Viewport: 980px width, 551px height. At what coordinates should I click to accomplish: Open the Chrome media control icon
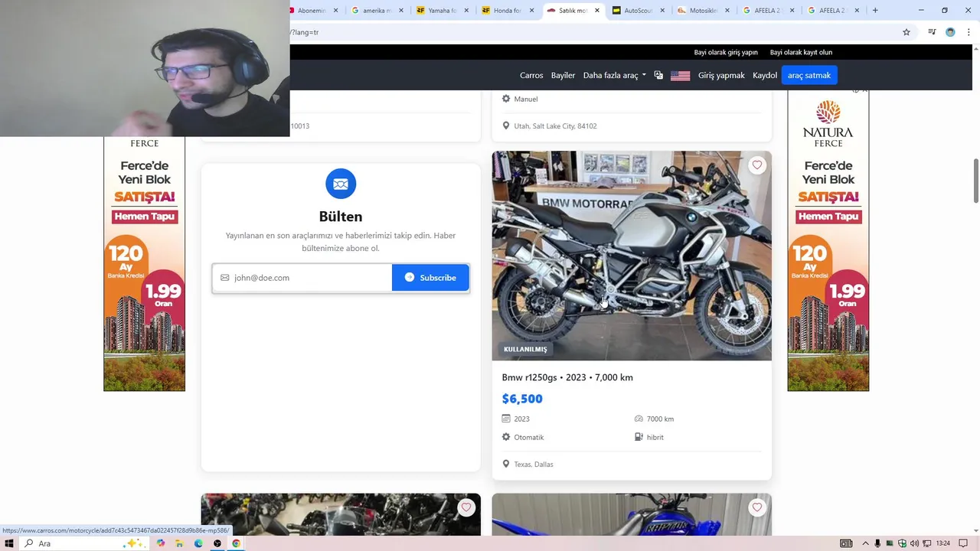(932, 32)
